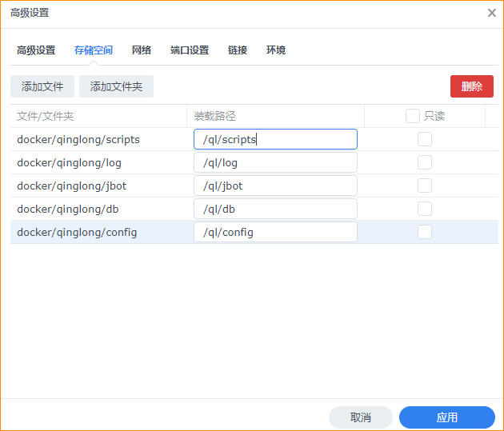The image size is (504, 431).
Task: Enable read-only for docker/qinglong/db row
Action: click(x=425, y=209)
